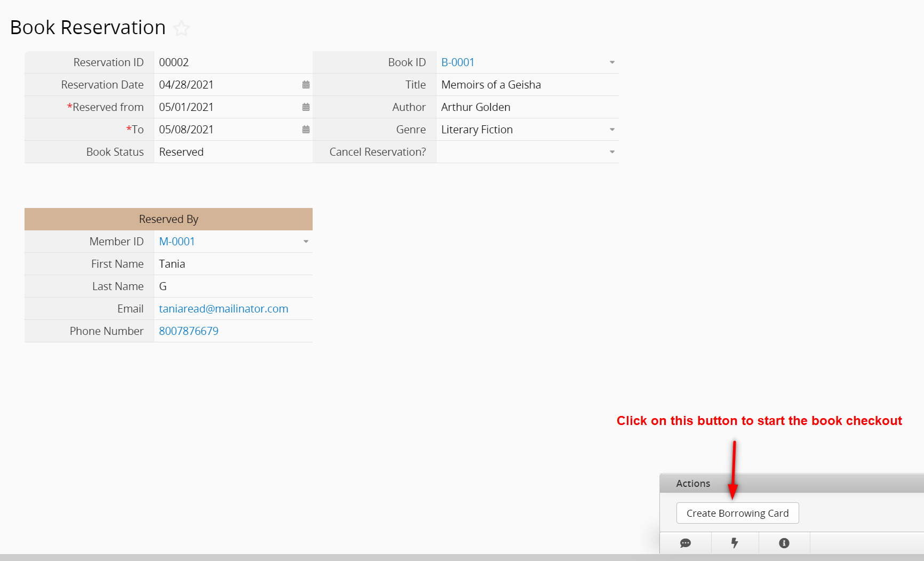Click the Author field Arthur Golden
924x561 pixels.
pos(527,107)
